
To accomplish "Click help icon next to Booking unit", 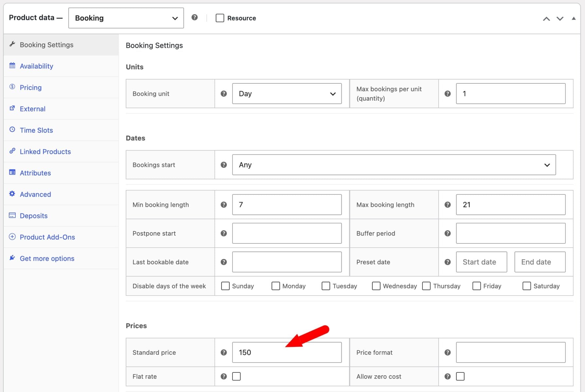I will (x=224, y=94).
